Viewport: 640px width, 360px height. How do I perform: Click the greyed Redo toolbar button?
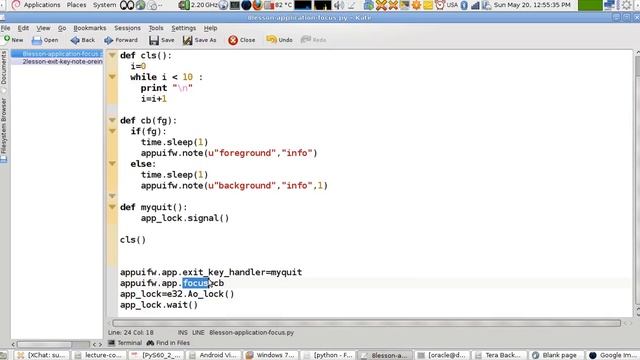coord(313,40)
